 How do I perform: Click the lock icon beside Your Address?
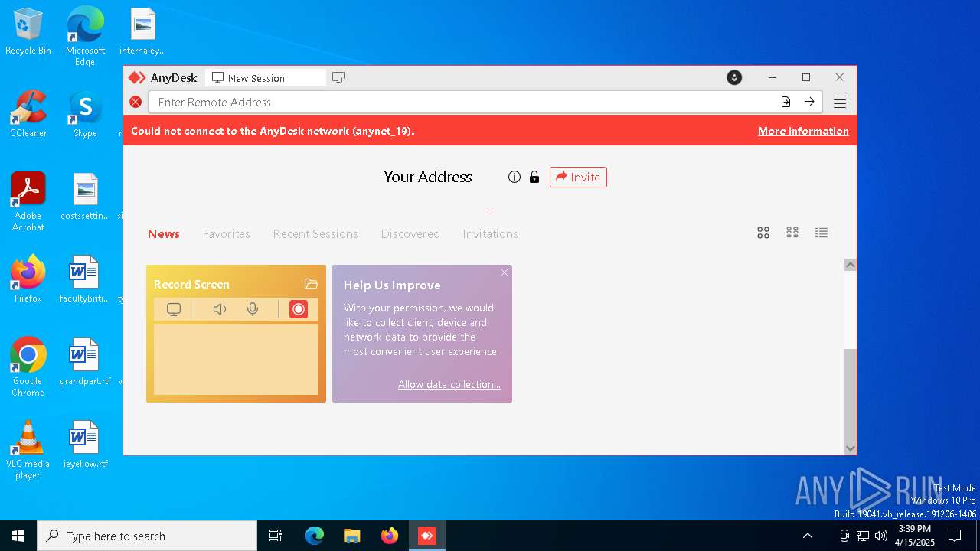(534, 177)
